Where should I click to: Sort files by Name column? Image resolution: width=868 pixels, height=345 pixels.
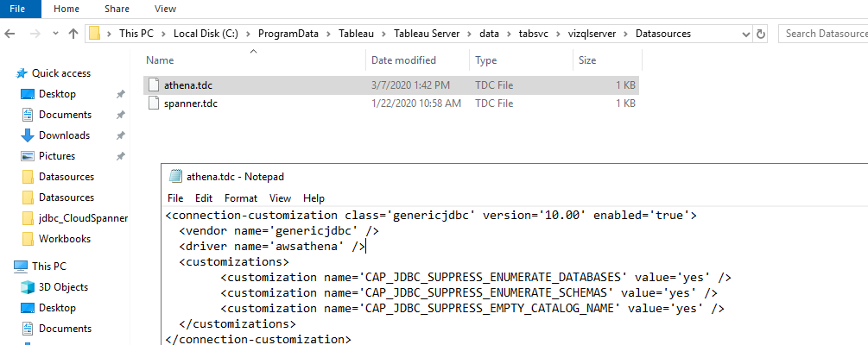coord(160,60)
